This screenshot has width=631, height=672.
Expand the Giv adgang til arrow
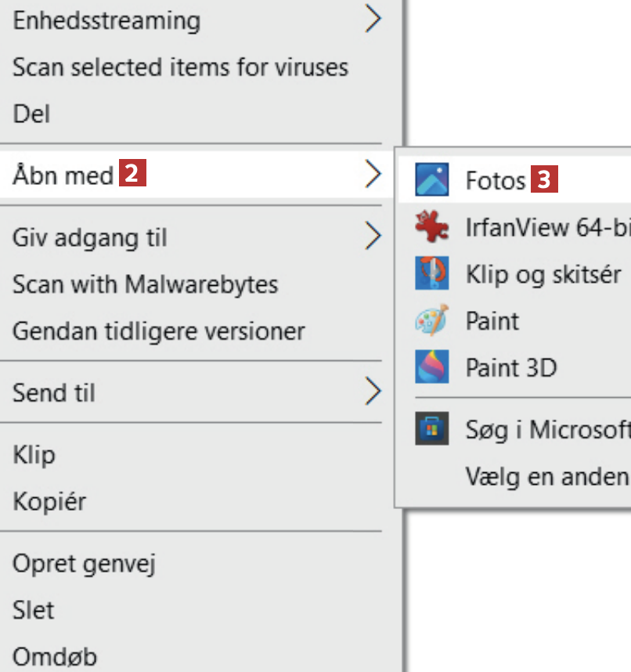click(373, 236)
